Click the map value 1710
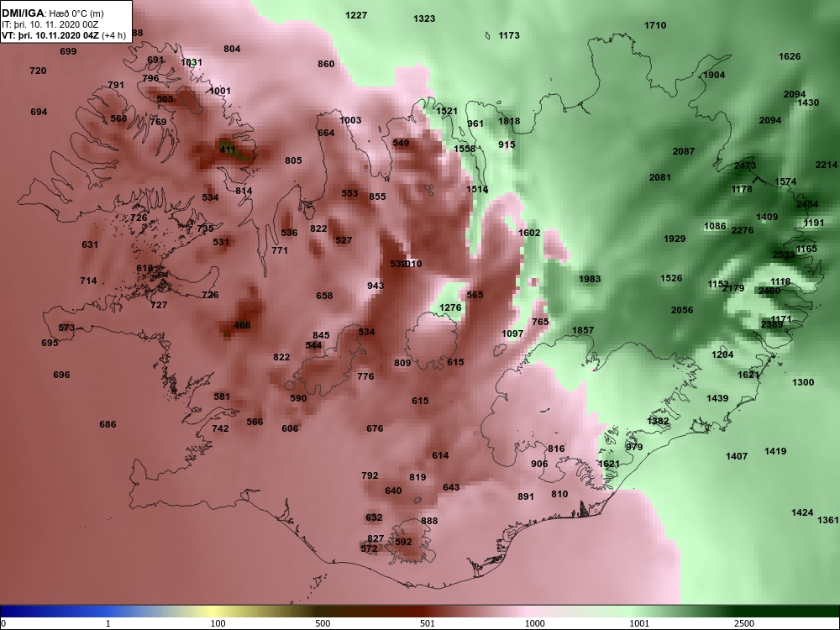 655,25
